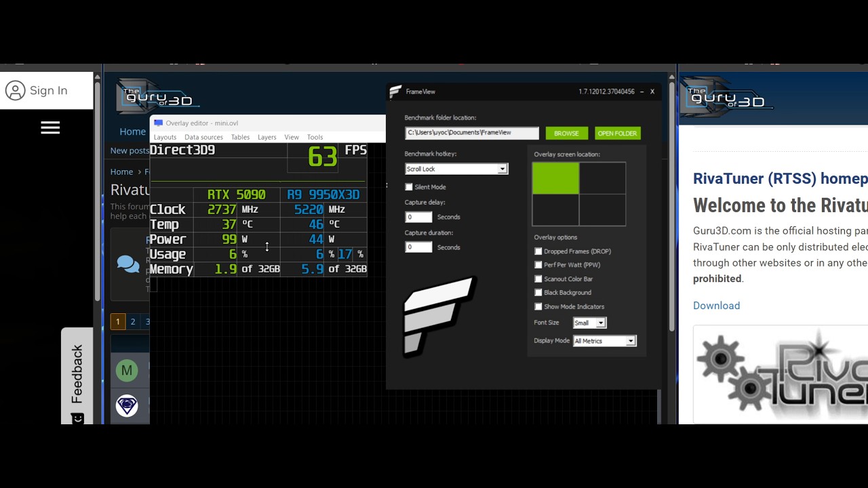The image size is (868, 488).
Task: Click the green M user avatar
Action: click(x=127, y=370)
